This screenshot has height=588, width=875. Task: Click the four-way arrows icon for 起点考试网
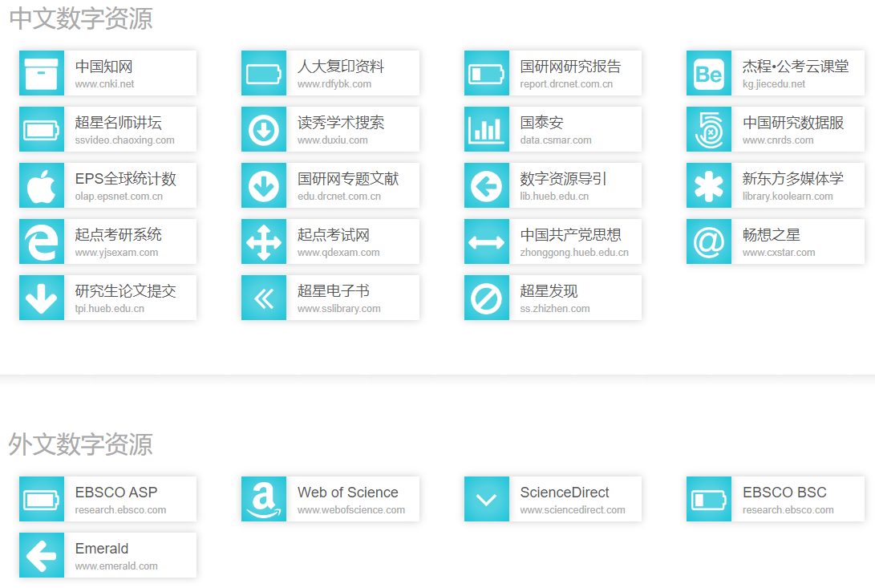pos(264,241)
